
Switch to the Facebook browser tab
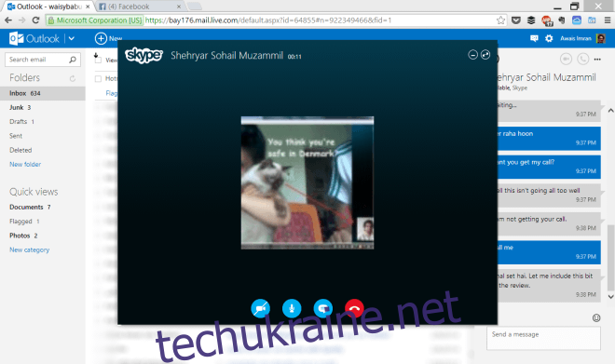click(x=139, y=7)
